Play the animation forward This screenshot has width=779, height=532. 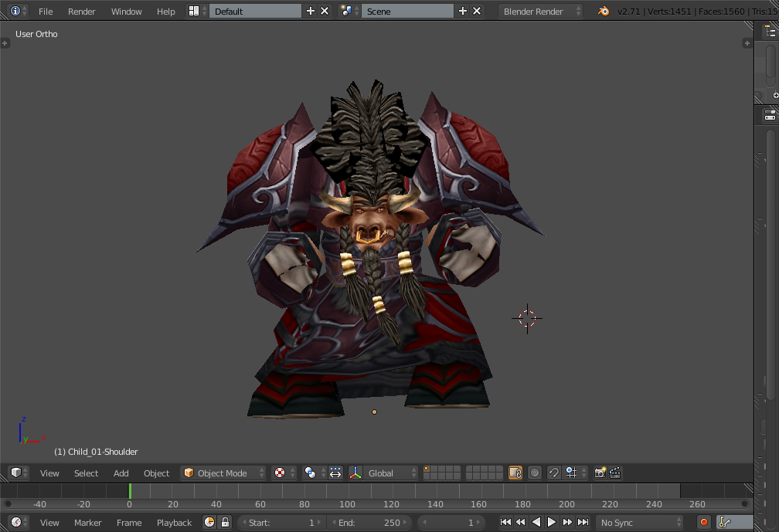click(552, 522)
